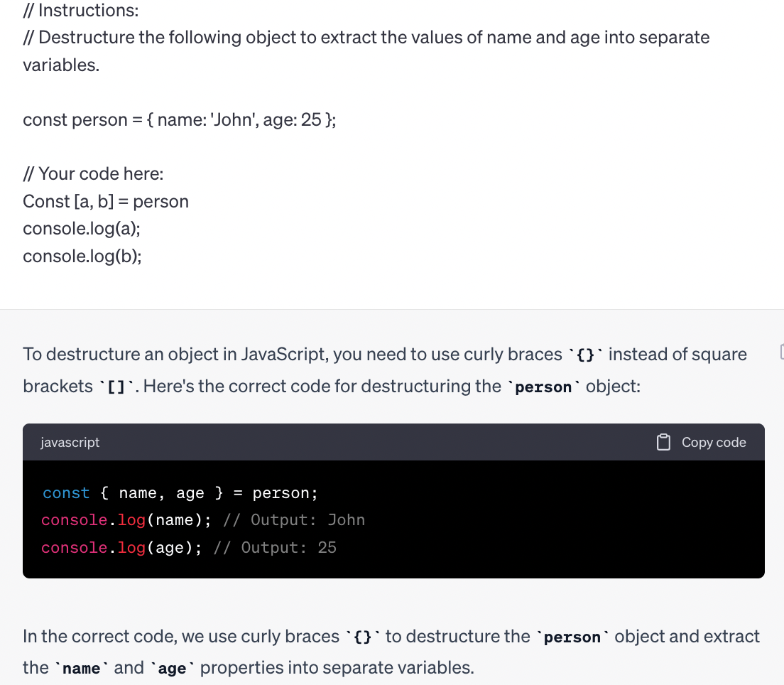Click the sentence starting 'To destructure an object'
Image resolution: width=784 pixels, height=685 pixels.
pyautogui.click(x=385, y=370)
